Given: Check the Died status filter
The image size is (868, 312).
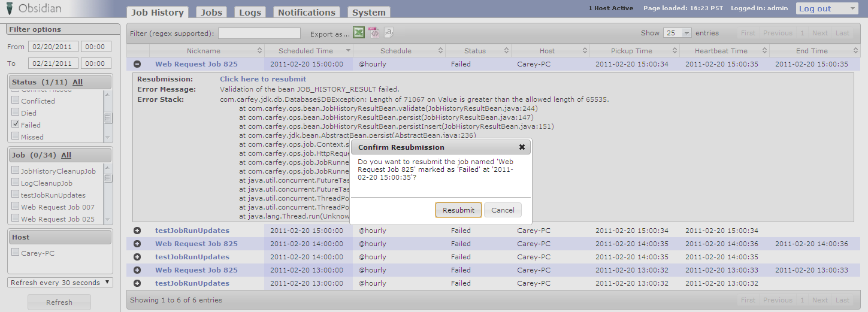Looking at the screenshot, I should [16, 113].
